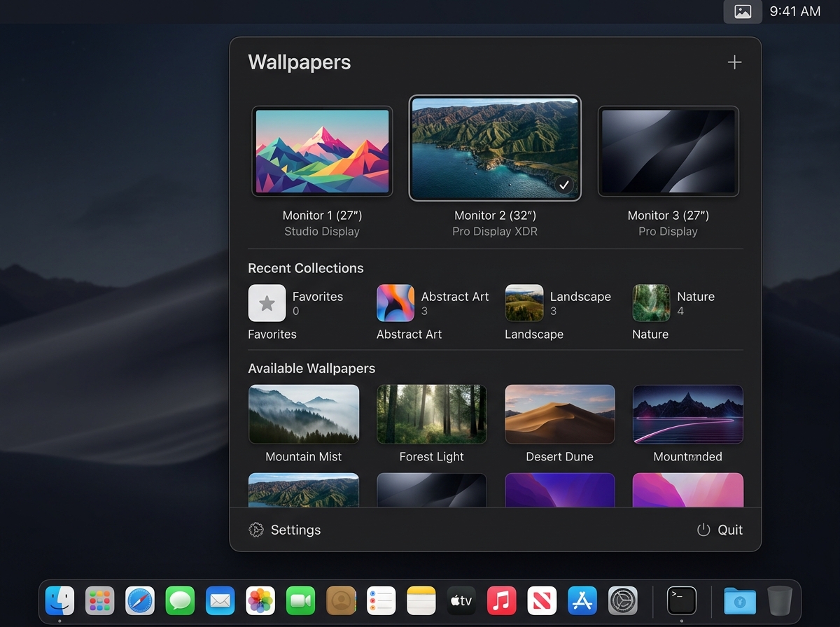Image resolution: width=840 pixels, height=627 pixels.
Task: Click the Settings label
Action: click(x=295, y=530)
